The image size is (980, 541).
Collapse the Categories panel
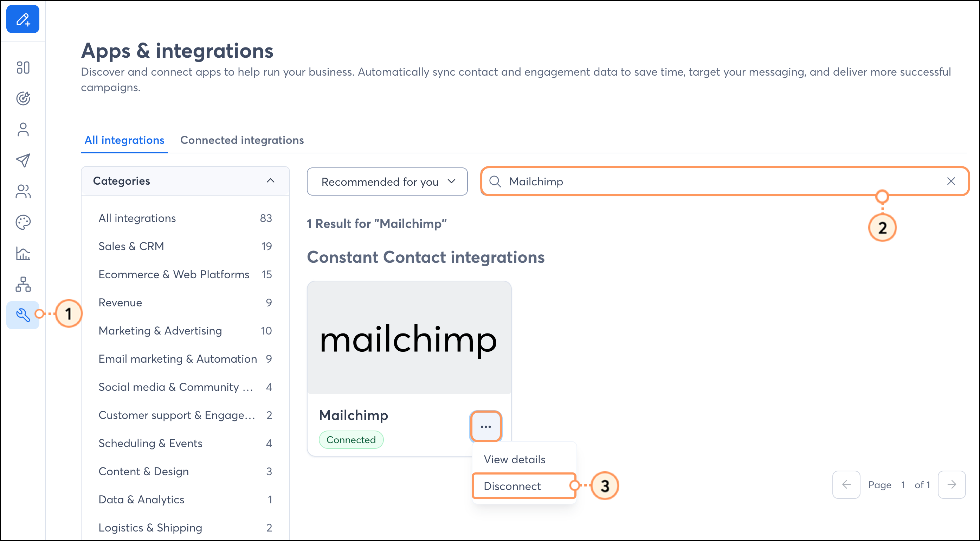pyautogui.click(x=271, y=181)
